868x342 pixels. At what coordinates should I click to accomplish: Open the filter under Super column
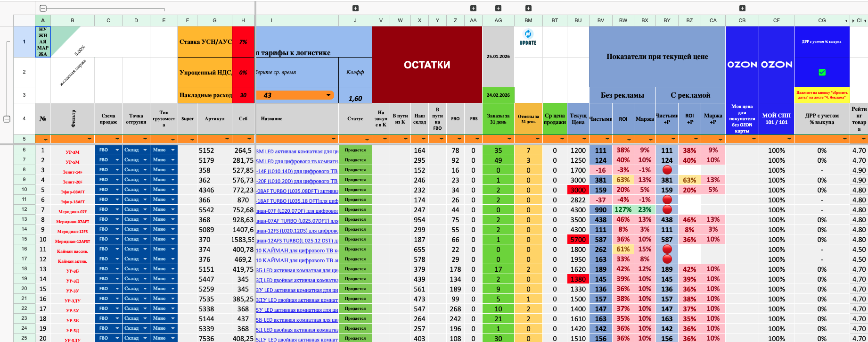pos(192,139)
